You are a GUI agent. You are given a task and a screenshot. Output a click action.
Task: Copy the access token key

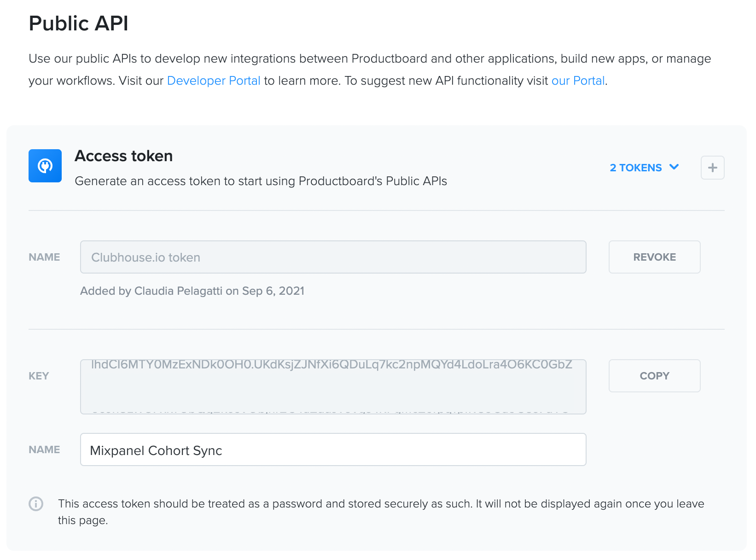coord(654,376)
